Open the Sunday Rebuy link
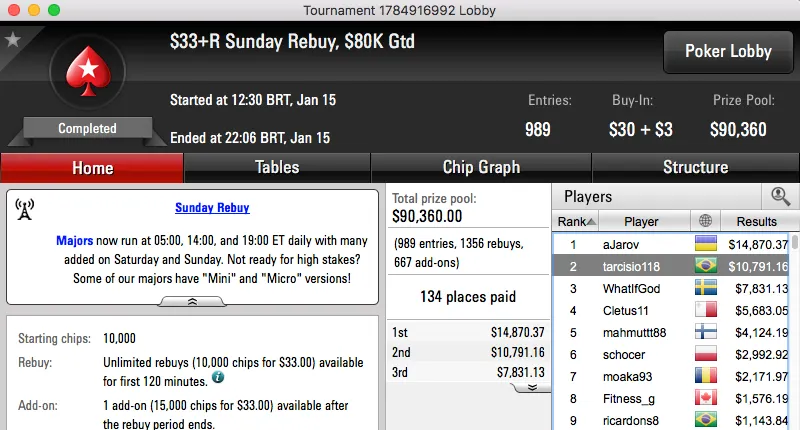 [x=212, y=208]
